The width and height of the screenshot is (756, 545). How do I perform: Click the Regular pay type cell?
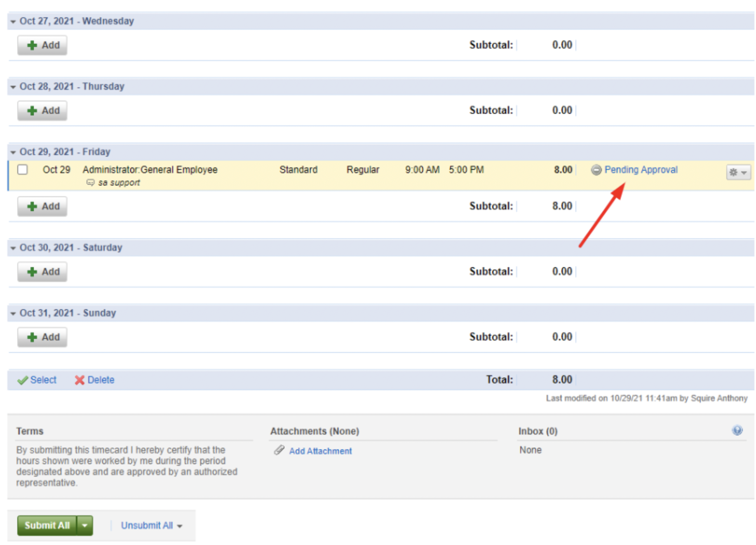[x=363, y=170]
